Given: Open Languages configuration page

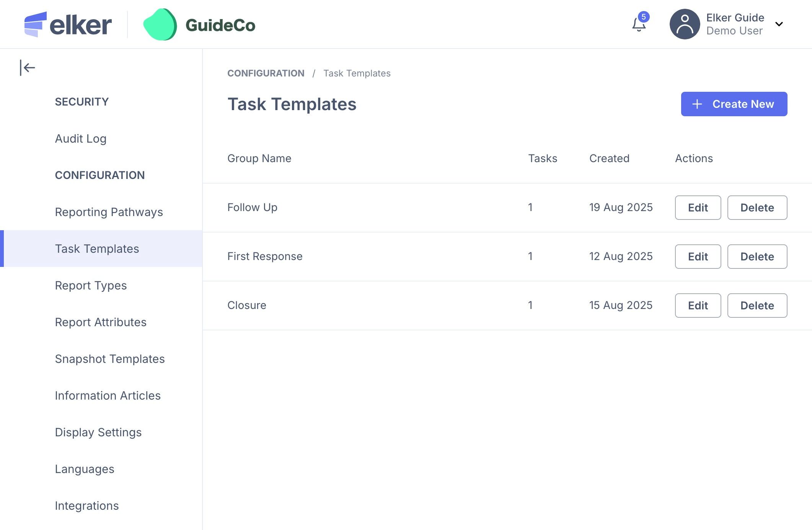Looking at the screenshot, I should pyautogui.click(x=84, y=469).
